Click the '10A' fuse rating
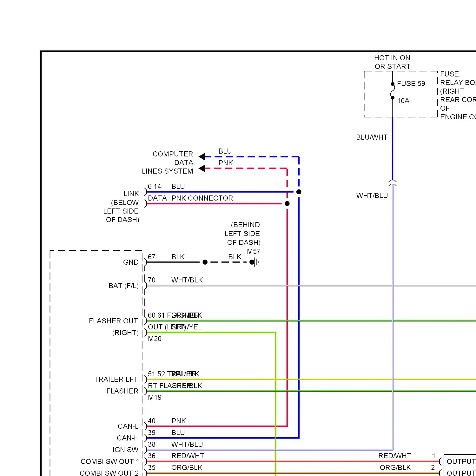 403,101
